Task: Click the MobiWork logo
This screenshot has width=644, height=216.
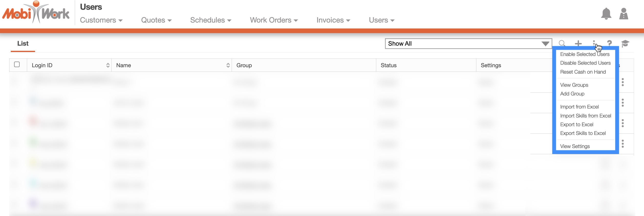Action: 36,13
